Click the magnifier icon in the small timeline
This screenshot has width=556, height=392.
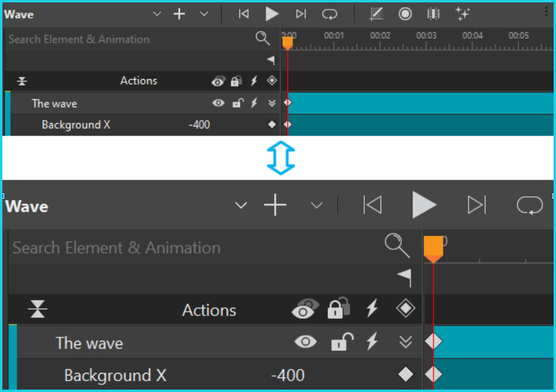[x=263, y=38]
